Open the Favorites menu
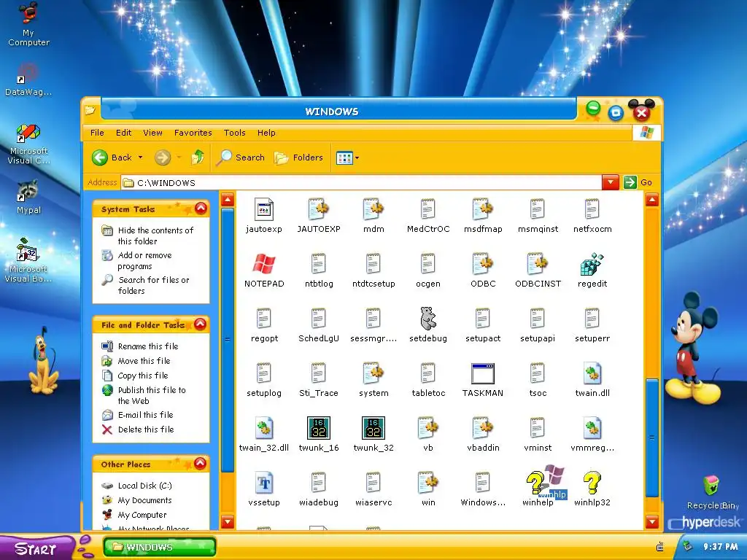The image size is (747, 560). pyautogui.click(x=193, y=133)
